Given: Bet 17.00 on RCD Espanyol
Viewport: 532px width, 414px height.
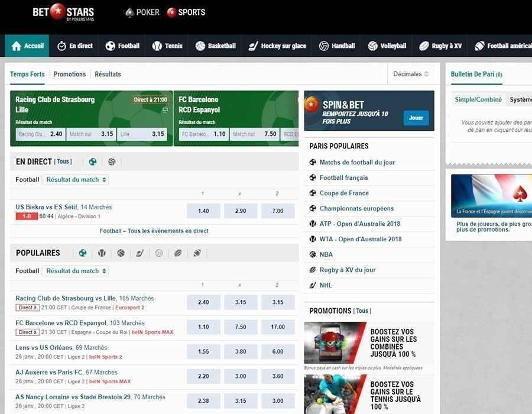Looking at the screenshot, I should pyautogui.click(x=278, y=327).
